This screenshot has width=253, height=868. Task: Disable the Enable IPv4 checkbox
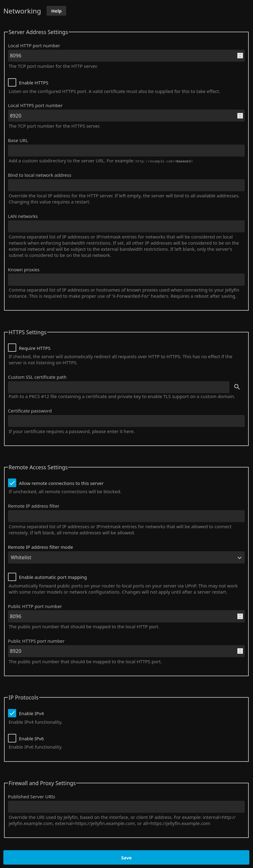pyautogui.click(x=12, y=713)
